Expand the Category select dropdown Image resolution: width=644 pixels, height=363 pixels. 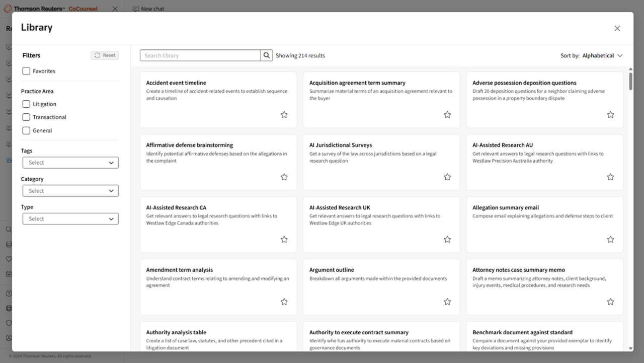point(70,191)
